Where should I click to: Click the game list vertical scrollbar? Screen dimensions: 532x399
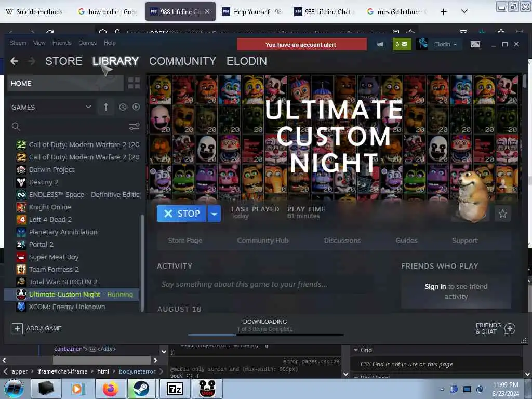click(142, 263)
